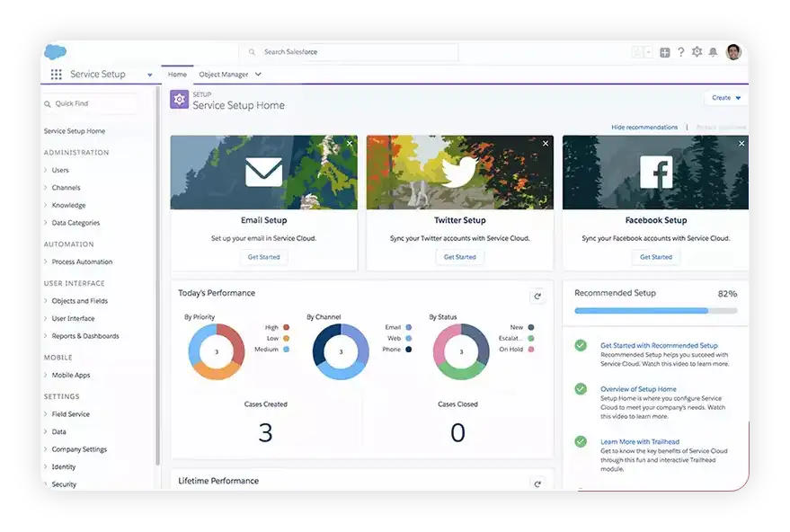Dismiss the Twitter Setup card
The width and height of the screenshot is (790, 532).
545,143
